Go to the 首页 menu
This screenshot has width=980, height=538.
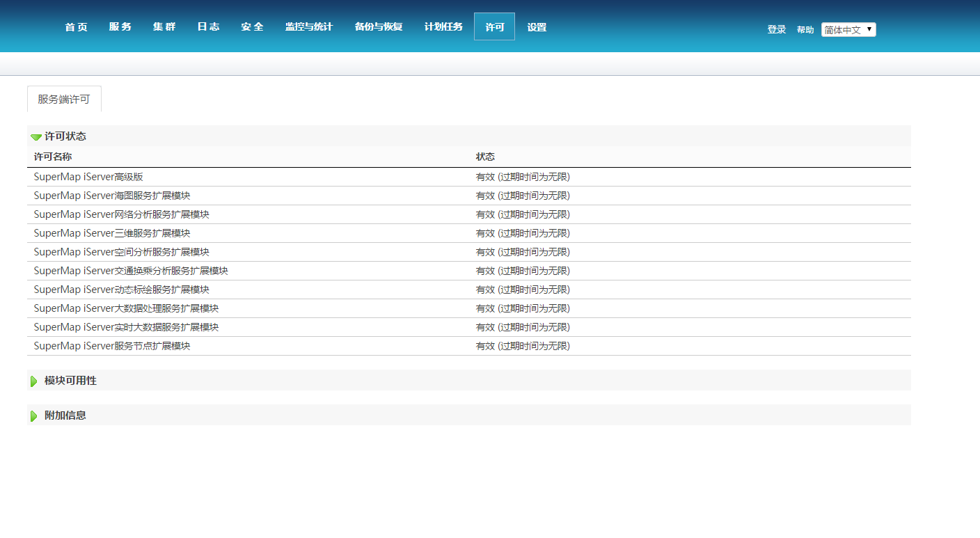point(76,27)
